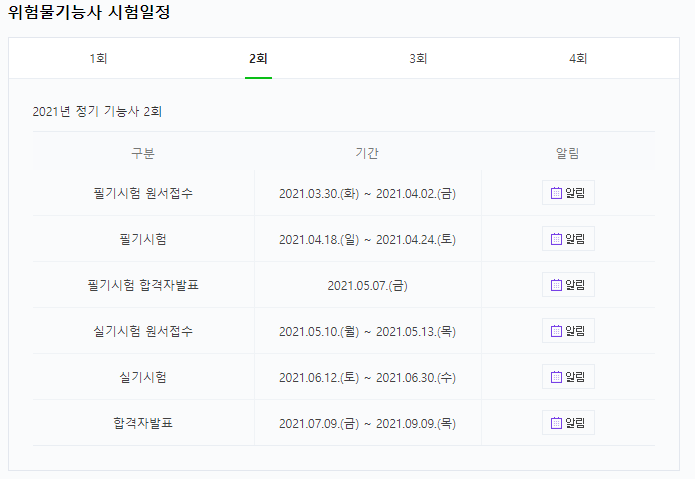Set 알림 for 2021.07.09 합격자발표 row

coord(568,423)
